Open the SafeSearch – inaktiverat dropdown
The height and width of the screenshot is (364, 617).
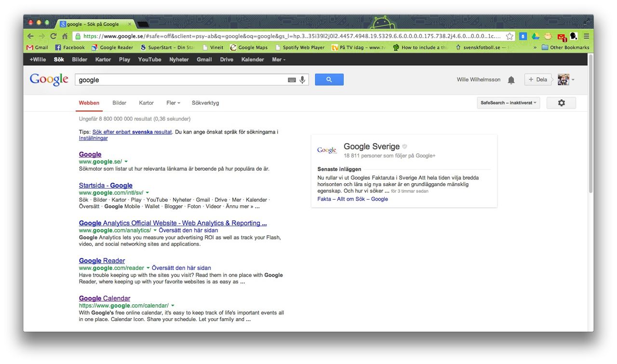[509, 103]
